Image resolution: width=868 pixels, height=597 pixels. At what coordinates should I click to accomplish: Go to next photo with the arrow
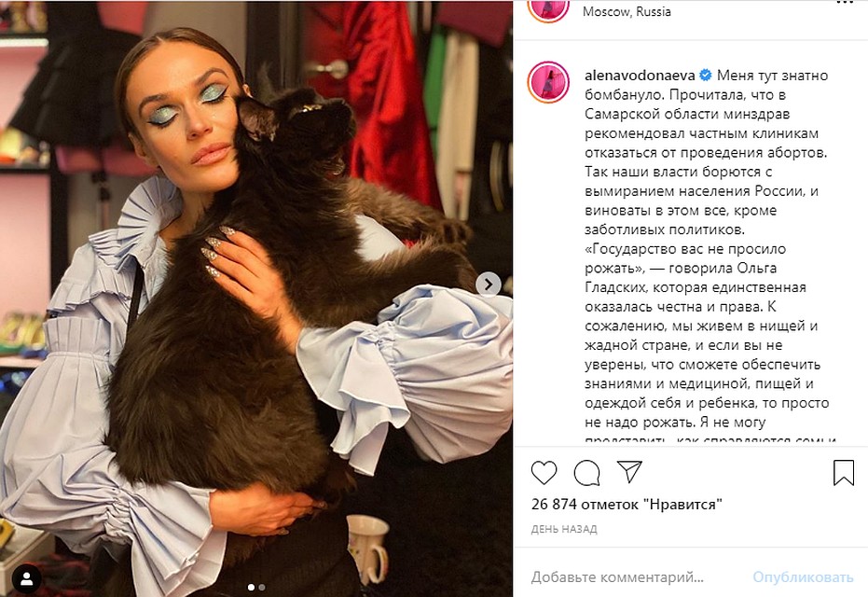coord(489,285)
